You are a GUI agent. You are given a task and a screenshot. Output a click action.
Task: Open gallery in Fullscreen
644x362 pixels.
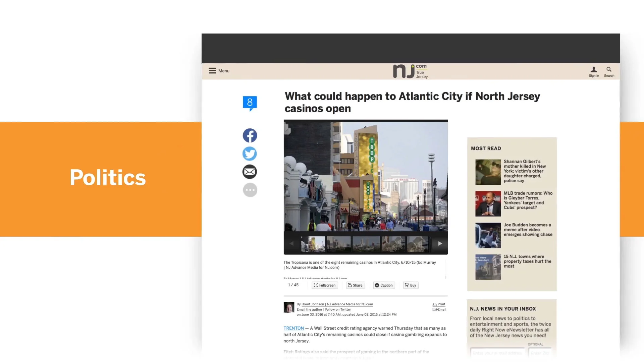pos(325,285)
